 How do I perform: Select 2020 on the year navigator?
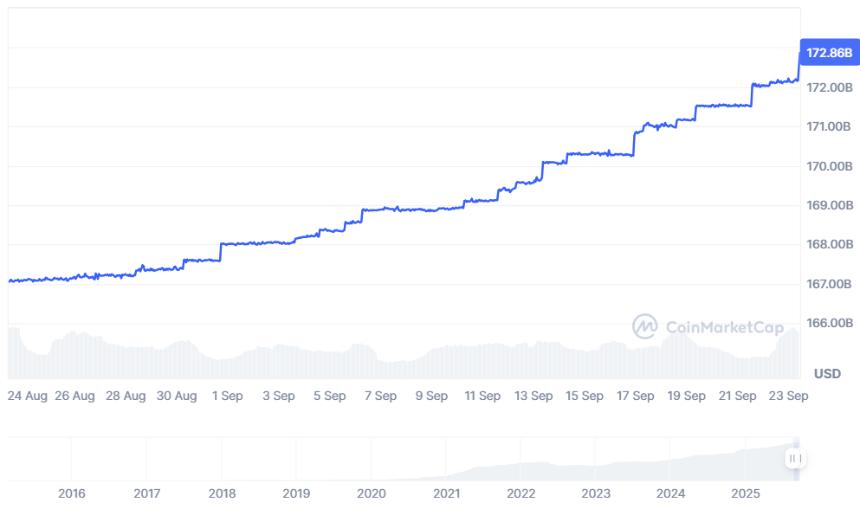(371, 493)
